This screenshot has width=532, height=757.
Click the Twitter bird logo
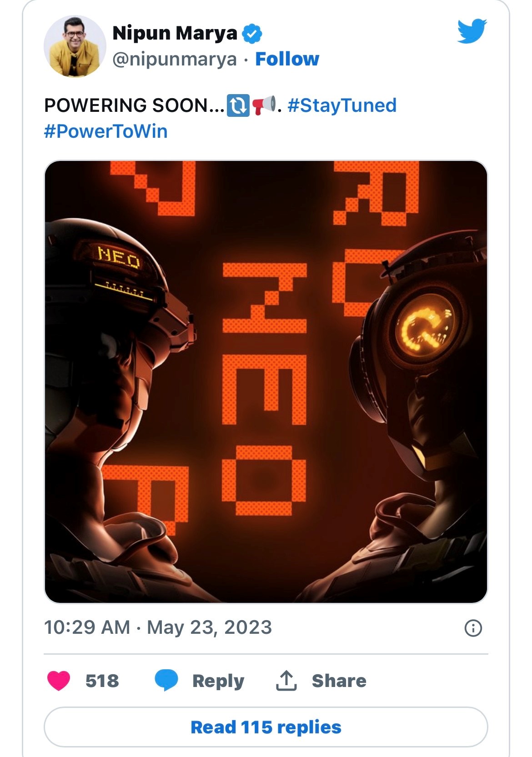coord(472,31)
